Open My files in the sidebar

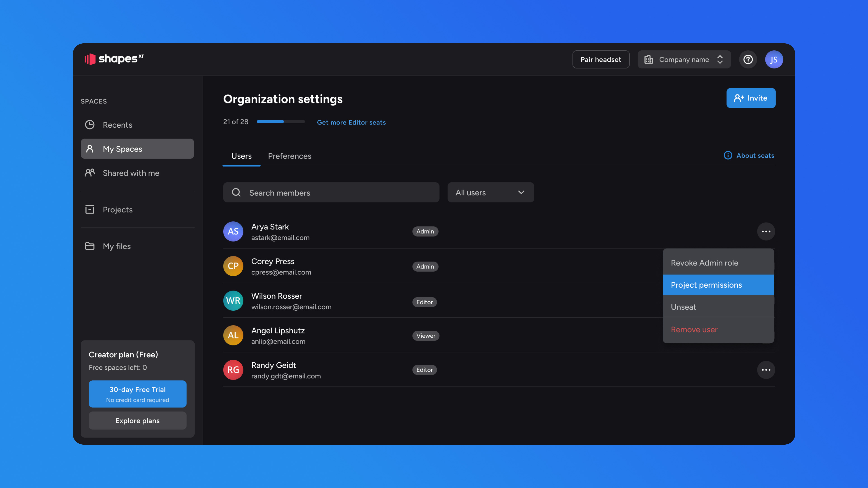137,246
